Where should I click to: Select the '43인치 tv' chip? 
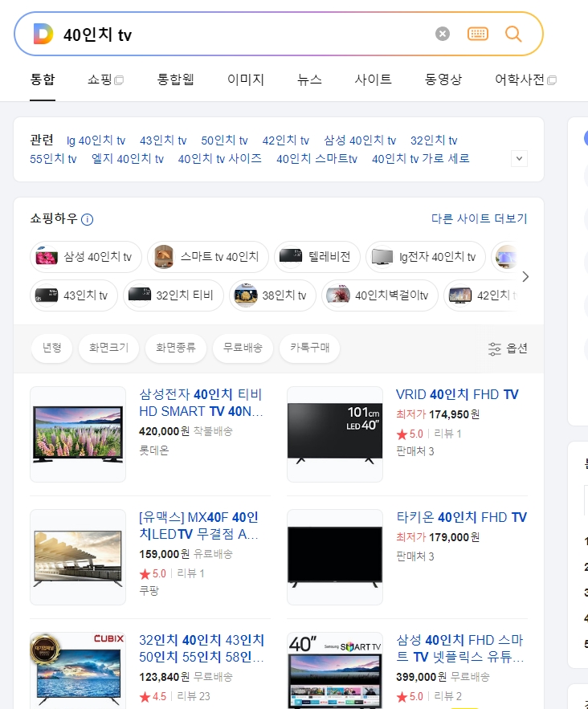click(x=74, y=295)
